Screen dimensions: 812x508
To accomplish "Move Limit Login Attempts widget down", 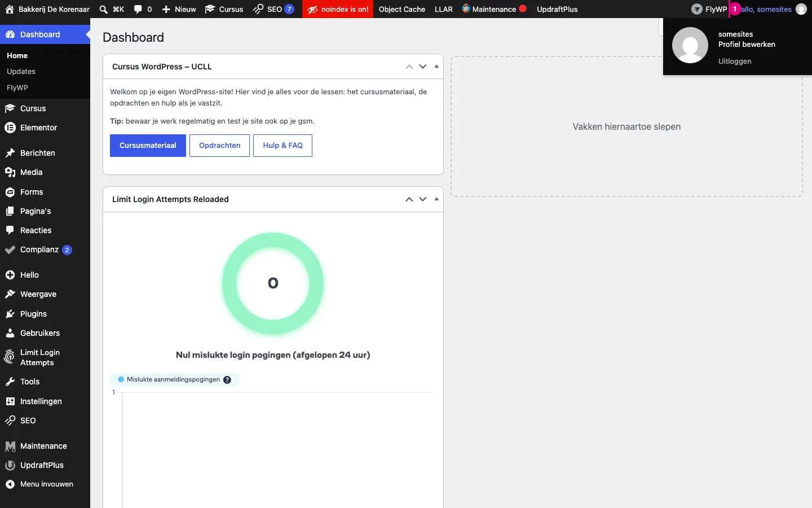I will [422, 199].
